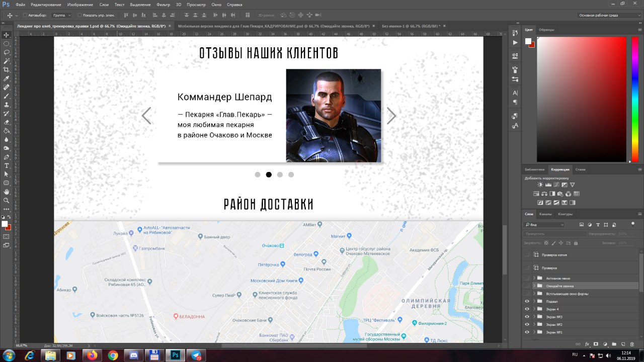Select the Path Selection arrow tool
Screen dimensions: 644x362
coord(7,174)
